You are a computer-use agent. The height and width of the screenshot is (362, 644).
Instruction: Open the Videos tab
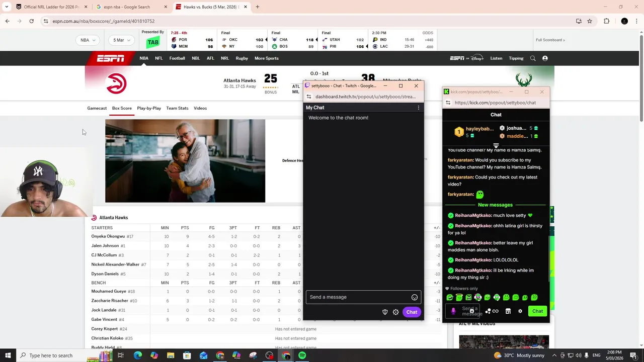coord(200,108)
